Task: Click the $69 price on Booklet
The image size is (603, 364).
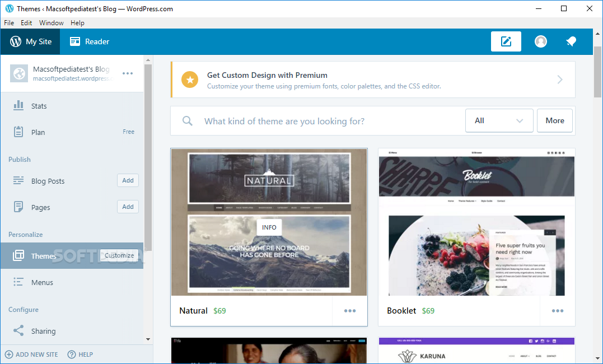Action: (428, 311)
